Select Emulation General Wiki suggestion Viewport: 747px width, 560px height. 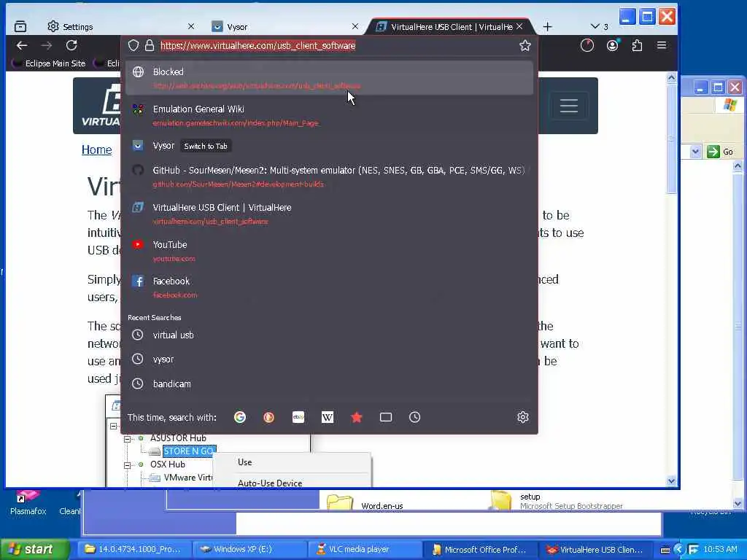[x=329, y=115]
